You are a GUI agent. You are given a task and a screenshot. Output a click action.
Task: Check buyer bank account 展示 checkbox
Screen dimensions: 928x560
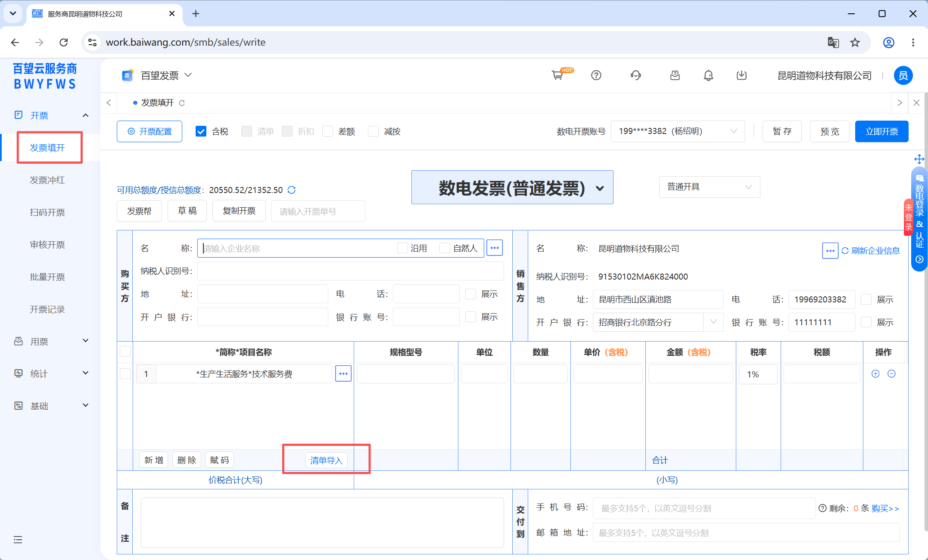471,317
